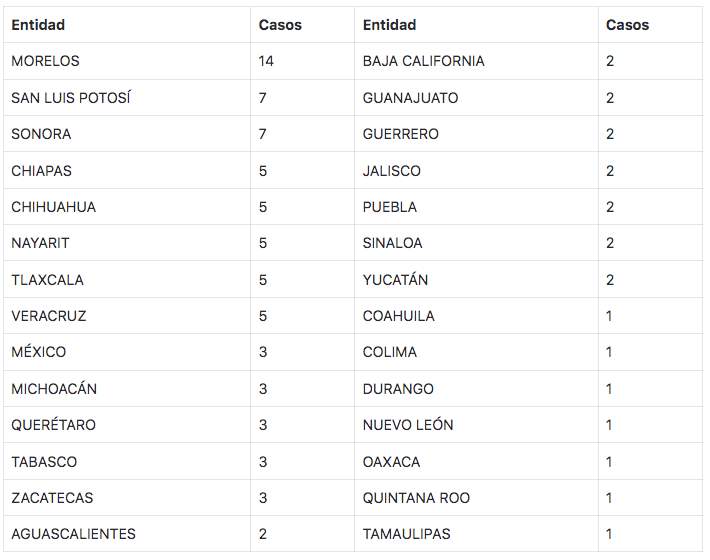Click the AGUASCALIENTES entity cell
This screenshot has width=710, height=560.
pos(74,534)
